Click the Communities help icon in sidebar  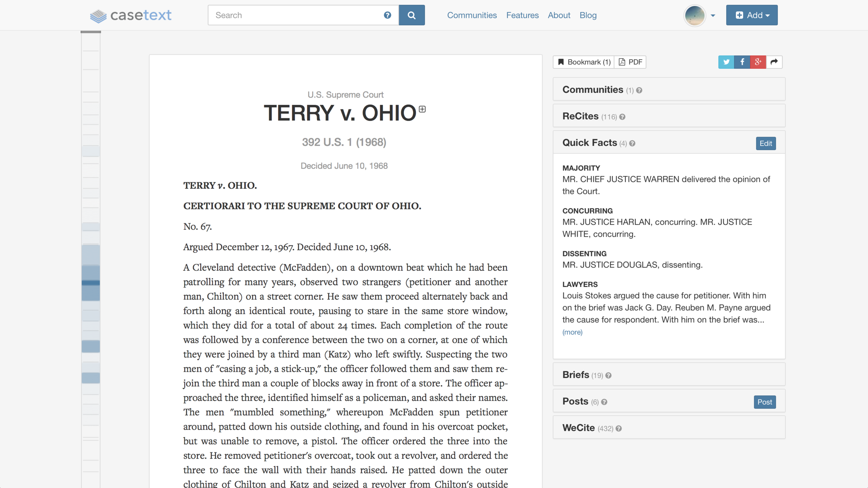[639, 91]
